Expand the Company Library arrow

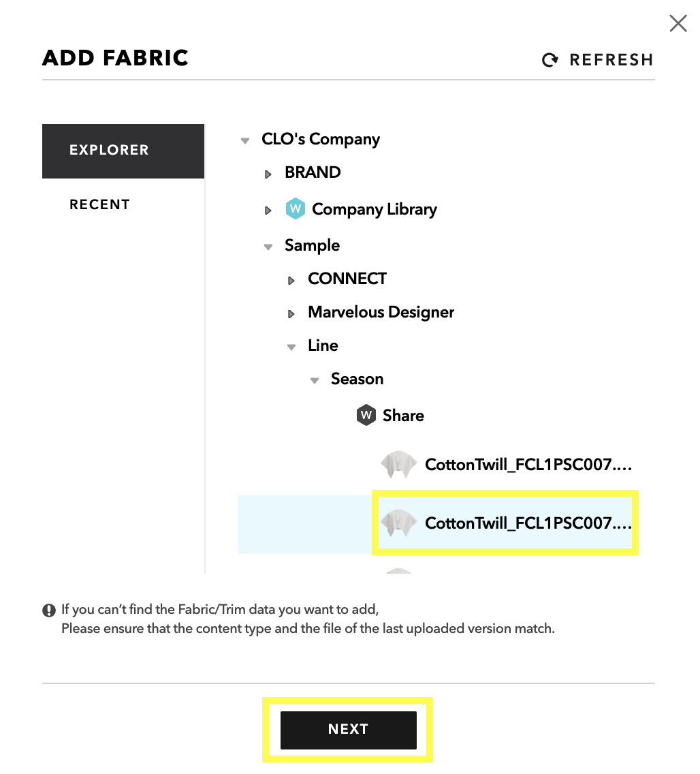click(x=268, y=211)
